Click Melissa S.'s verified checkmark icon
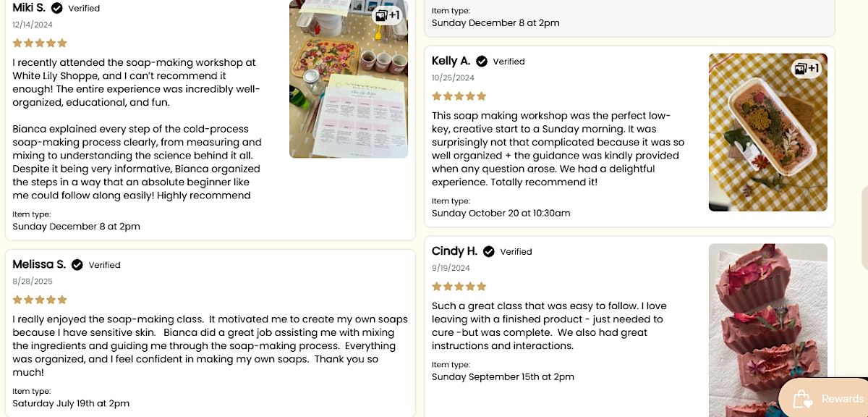The width and height of the screenshot is (868, 417). point(77,264)
